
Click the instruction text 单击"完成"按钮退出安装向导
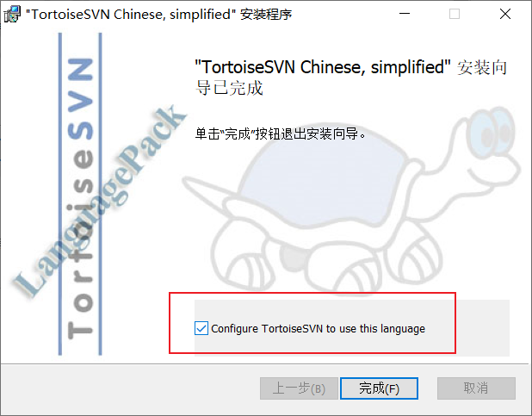tap(281, 133)
